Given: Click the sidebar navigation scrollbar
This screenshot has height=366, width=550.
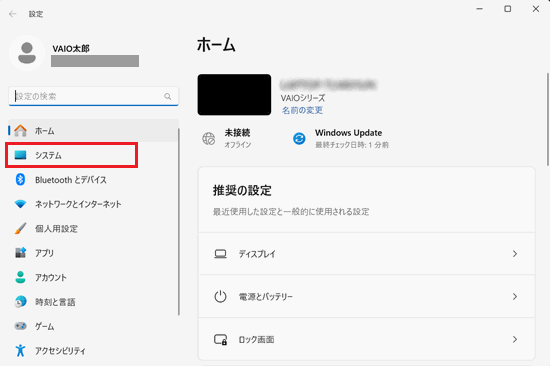Looking at the screenshot, I should coord(179,222).
